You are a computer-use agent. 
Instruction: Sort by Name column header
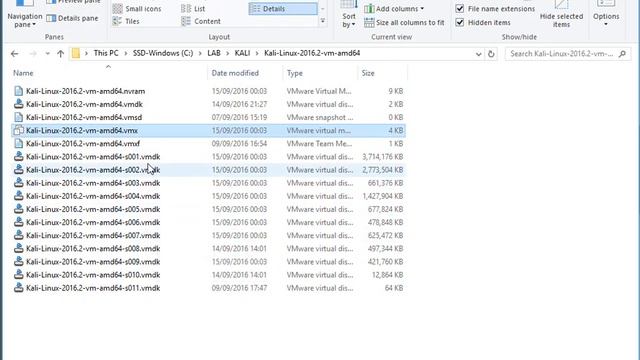tap(23, 73)
